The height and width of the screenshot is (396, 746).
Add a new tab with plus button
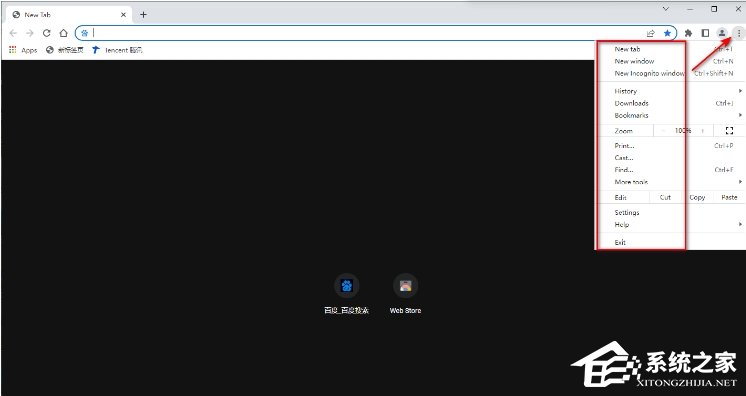click(x=143, y=15)
